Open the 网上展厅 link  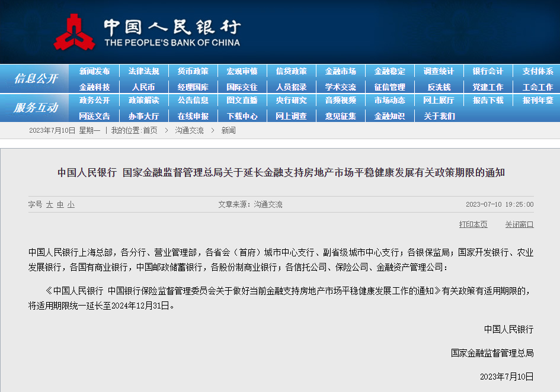pyautogui.click(x=439, y=101)
